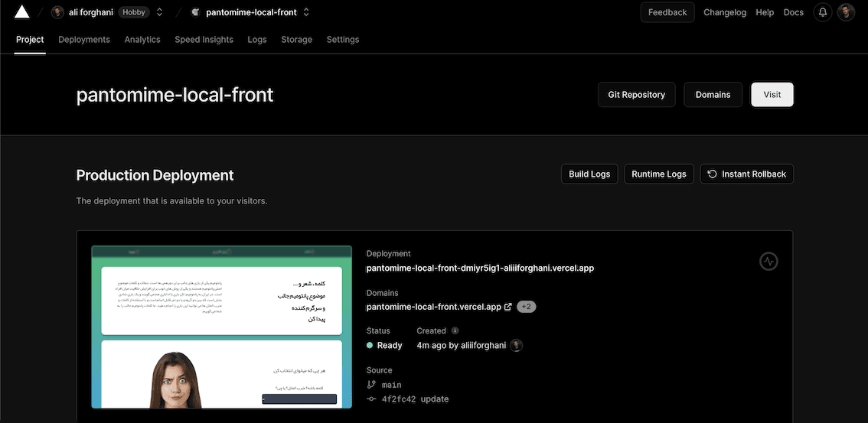The image size is (868, 423).
Task: Expand the ali forghani team switcher
Action: point(159,12)
